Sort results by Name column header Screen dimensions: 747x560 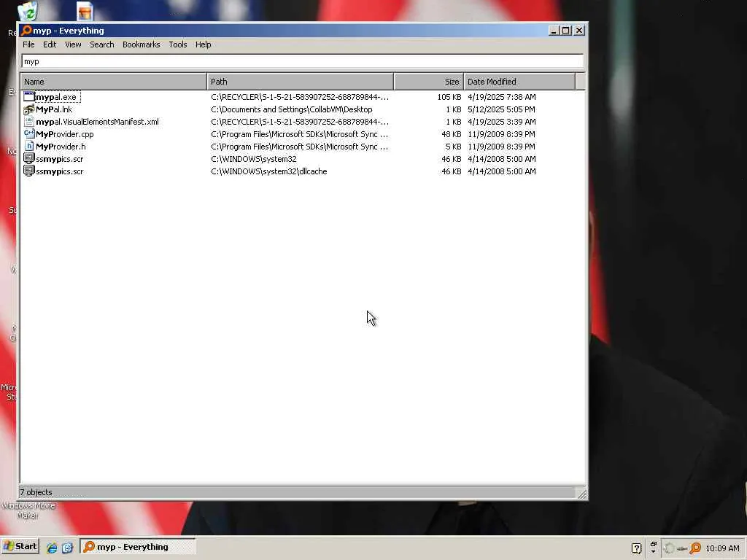113,82
